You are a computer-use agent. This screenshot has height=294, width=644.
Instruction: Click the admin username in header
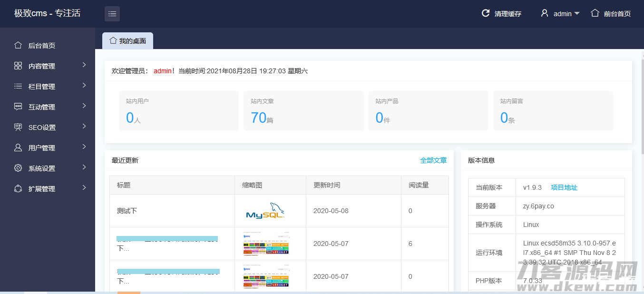point(562,14)
